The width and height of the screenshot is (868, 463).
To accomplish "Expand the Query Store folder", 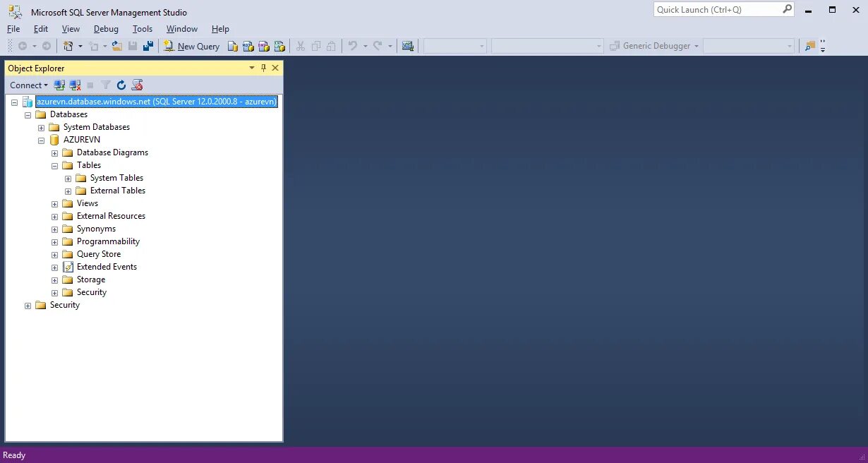I will coord(54,255).
